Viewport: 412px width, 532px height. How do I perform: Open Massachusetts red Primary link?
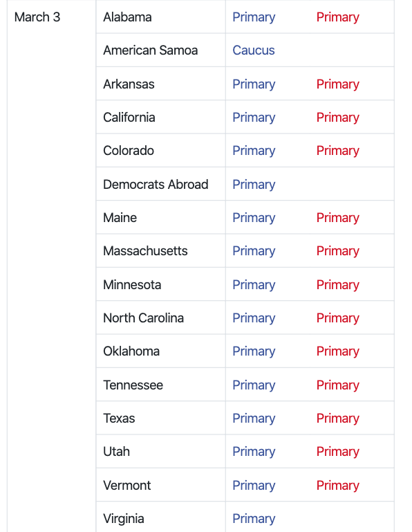pos(338,251)
